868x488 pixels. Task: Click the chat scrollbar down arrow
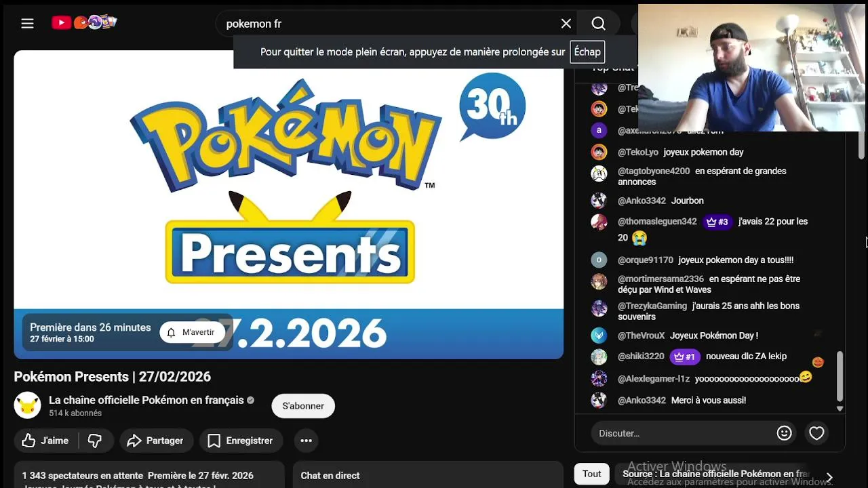(x=840, y=409)
